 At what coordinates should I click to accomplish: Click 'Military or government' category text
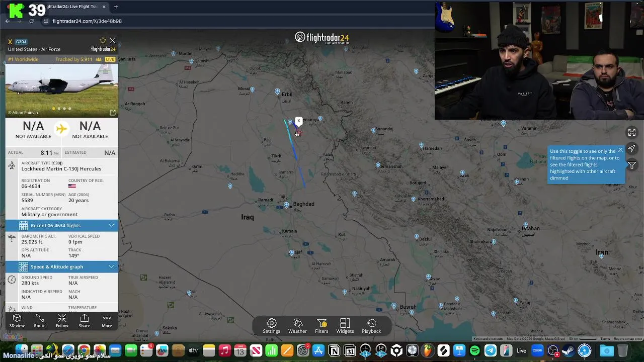click(49, 214)
